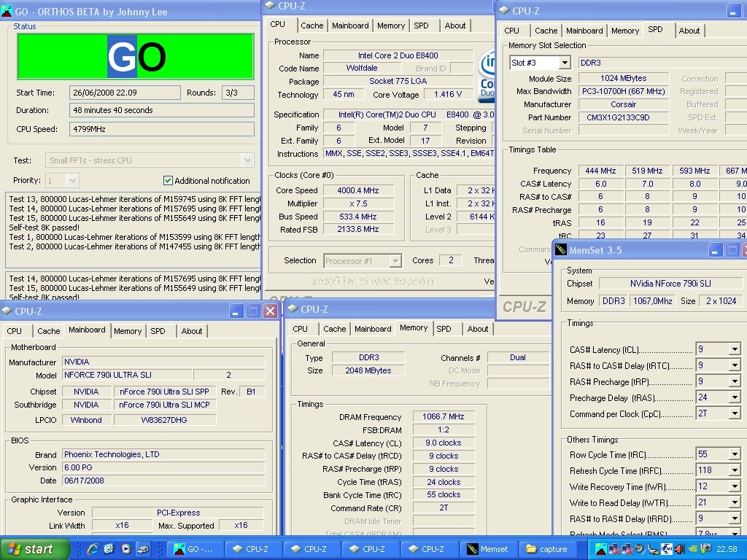Open the ORTHOS Test type dropdown

(247, 160)
